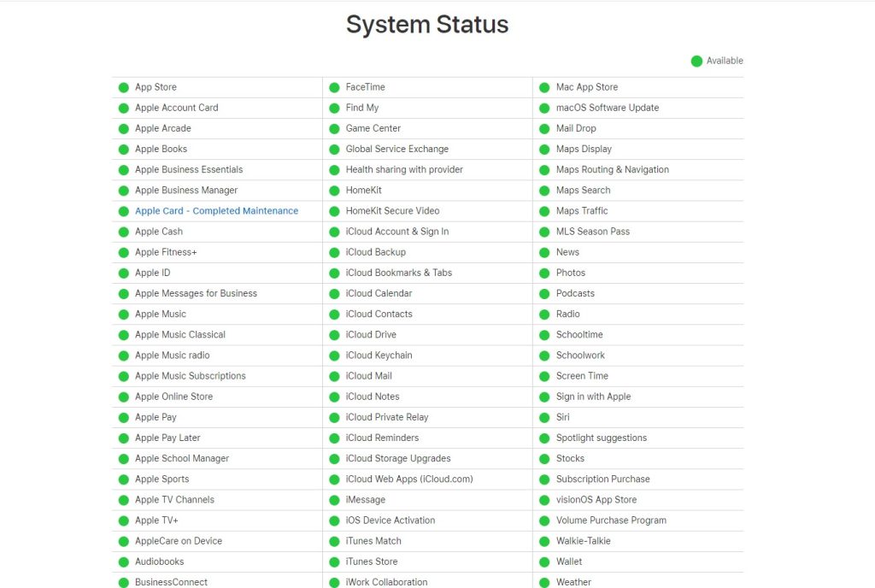Select the Apple Account Card service name
This screenshot has height=588, width=875.
point(176,108)
